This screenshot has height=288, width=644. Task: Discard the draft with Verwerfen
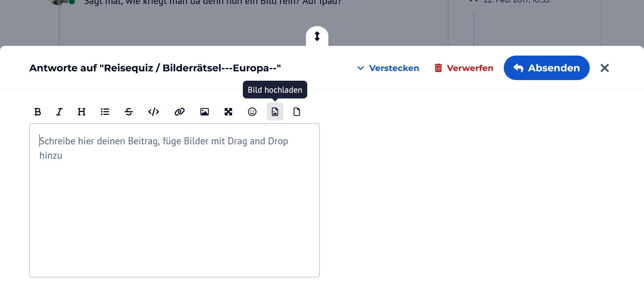(x=464, y=68)
